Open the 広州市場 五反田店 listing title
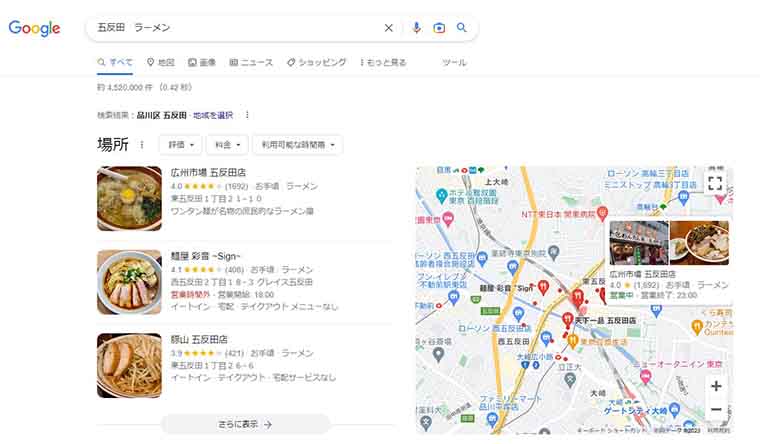Image resolution: width=760 pixels, height=444 pixels. (208, 172)
